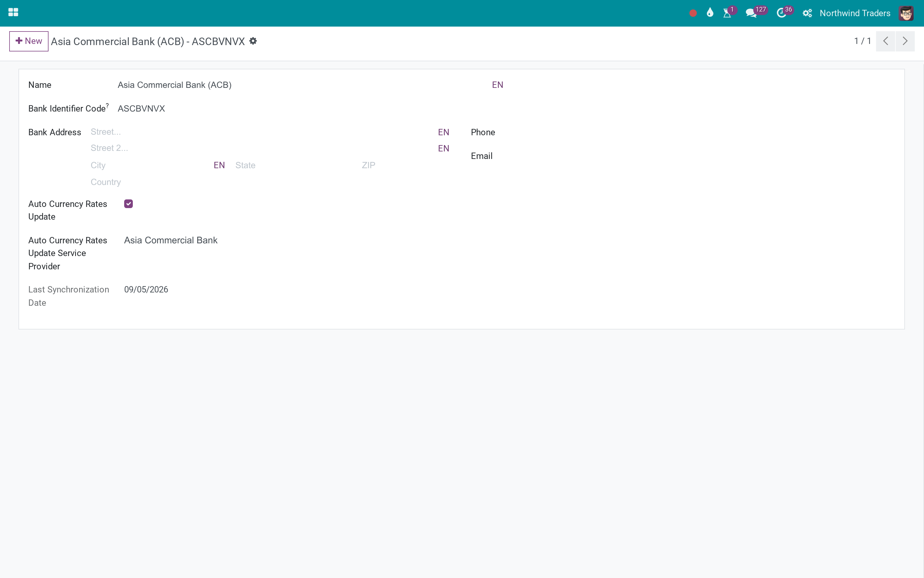Show the Bank Identifier Code help tooltip
Viewport: 924px width, 578px height.
[107, 105]
